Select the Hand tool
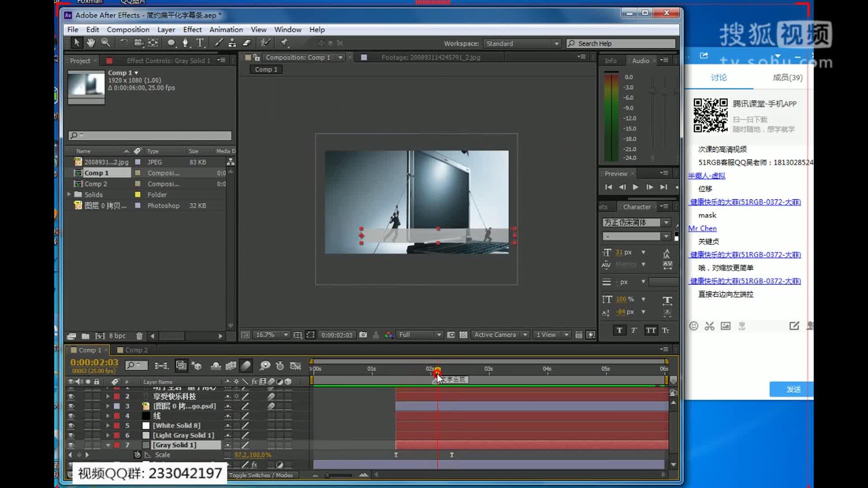This screenshot has width=868, height=488. pos(91,43)
